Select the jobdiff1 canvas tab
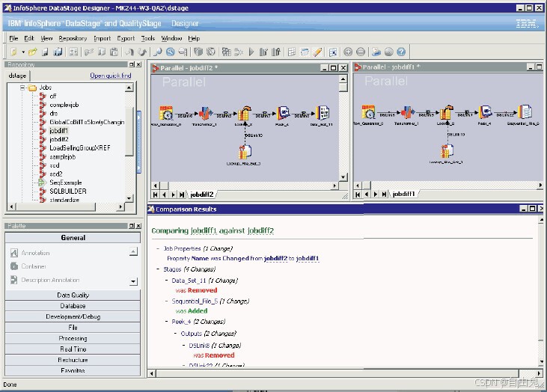Screen dimensions: 547x392 pos(403,194)
